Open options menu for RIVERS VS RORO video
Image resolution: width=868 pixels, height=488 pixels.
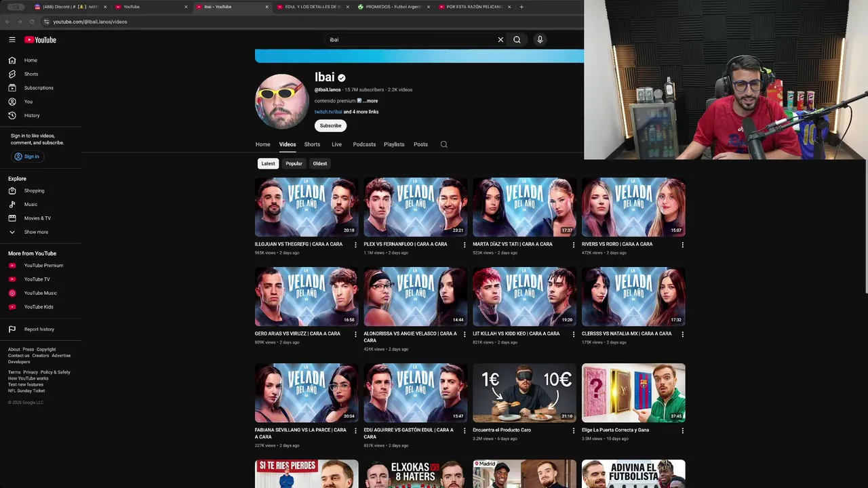(682, 245)
